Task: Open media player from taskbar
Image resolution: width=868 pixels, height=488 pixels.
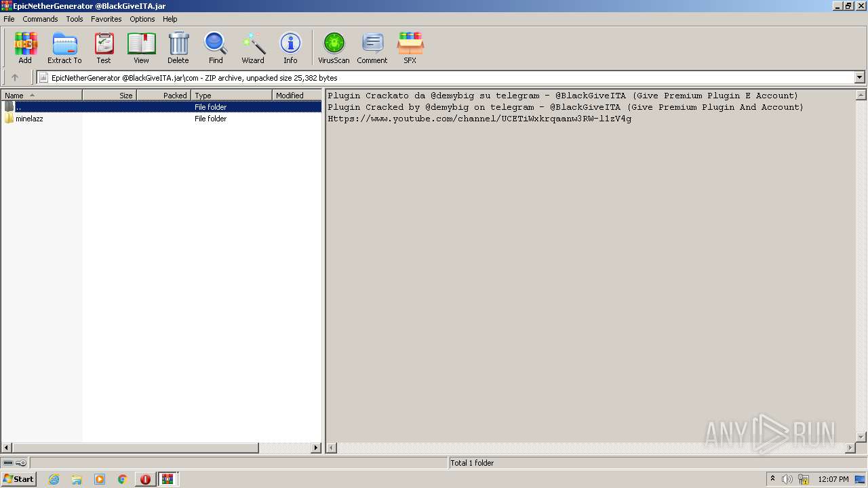Action: 100,479
